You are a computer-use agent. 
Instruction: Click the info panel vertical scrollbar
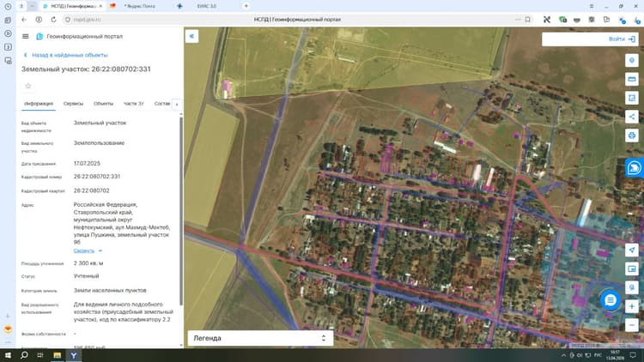181,211
